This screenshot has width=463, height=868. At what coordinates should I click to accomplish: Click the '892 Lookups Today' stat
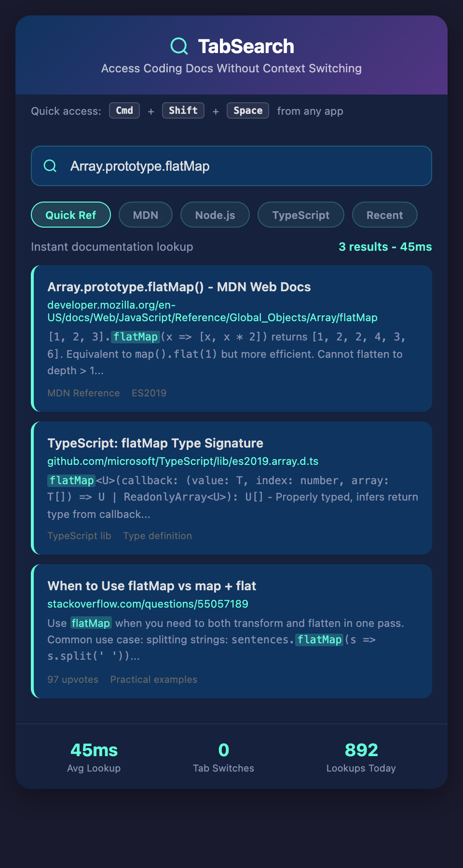pos(361,756)
